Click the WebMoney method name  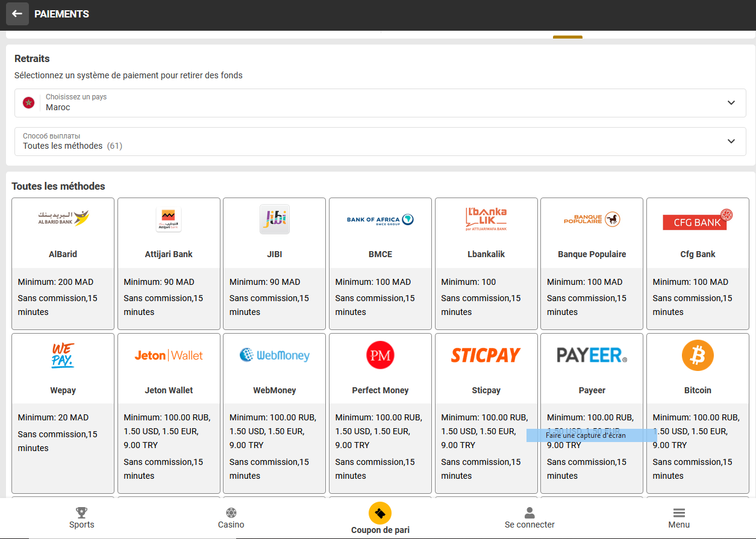275,390
